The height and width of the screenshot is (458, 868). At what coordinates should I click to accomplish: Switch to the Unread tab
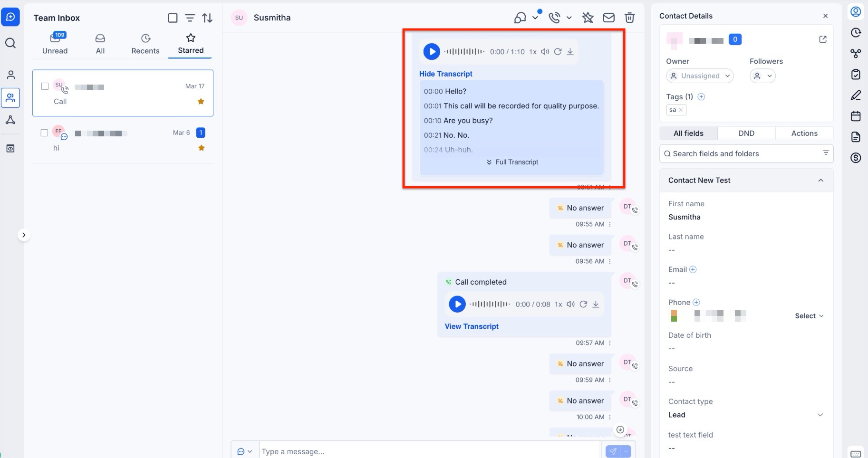pyautogui.click(x=55, y=44)
